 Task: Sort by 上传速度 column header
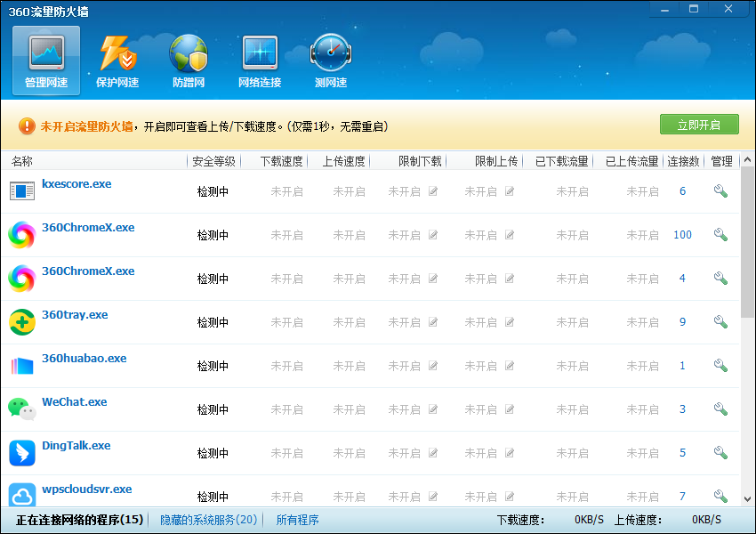[x=344, y=161]
